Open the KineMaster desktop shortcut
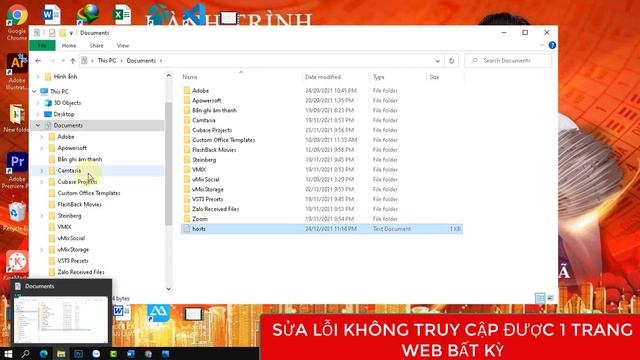640x360 pixels. point(17,263)
